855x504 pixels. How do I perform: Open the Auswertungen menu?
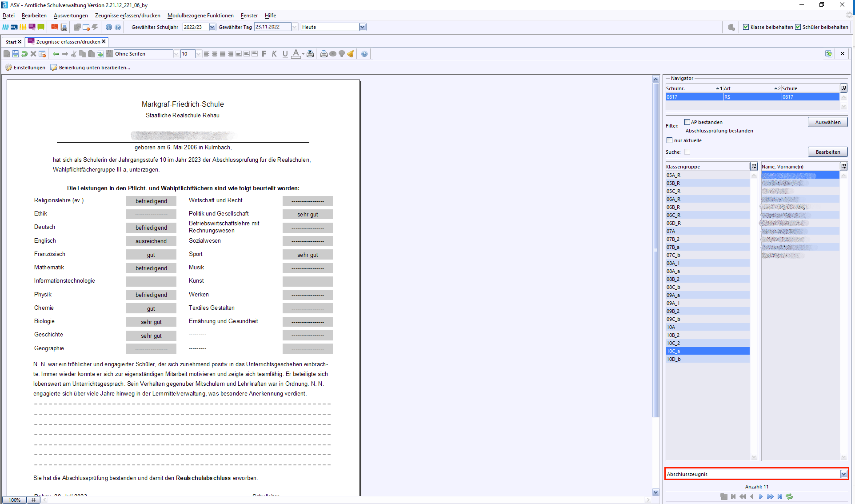pos(71,16)
